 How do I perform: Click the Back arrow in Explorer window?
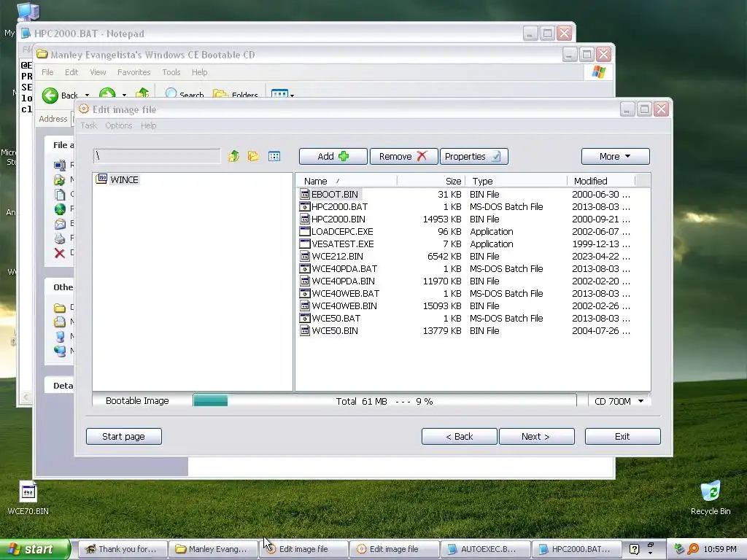point(50,95)
